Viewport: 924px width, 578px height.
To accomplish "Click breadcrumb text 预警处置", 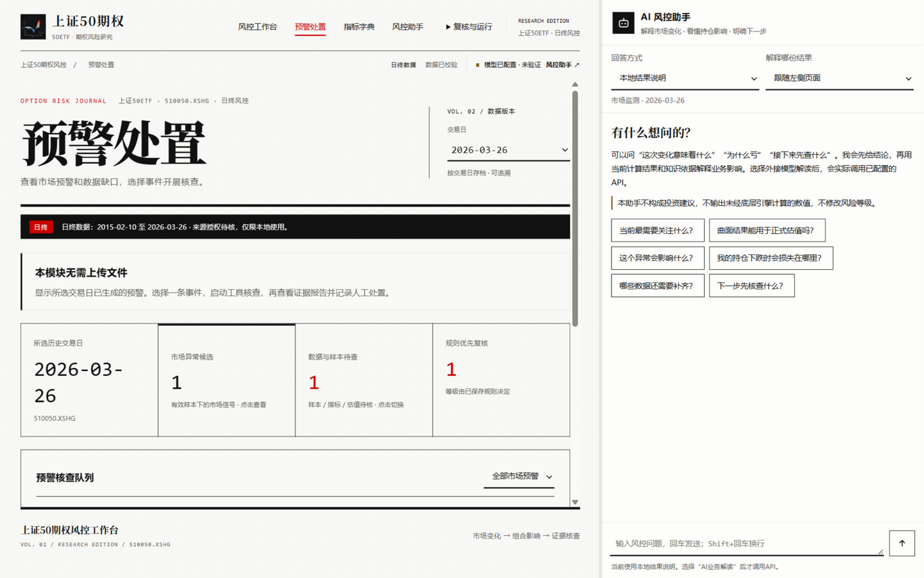I will point(101,65).
